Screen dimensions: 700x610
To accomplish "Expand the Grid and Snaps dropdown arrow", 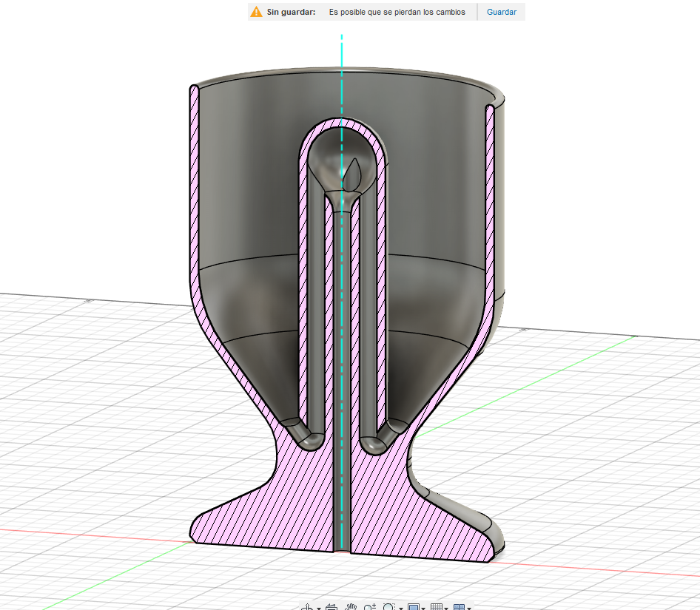I will [446, 609].
